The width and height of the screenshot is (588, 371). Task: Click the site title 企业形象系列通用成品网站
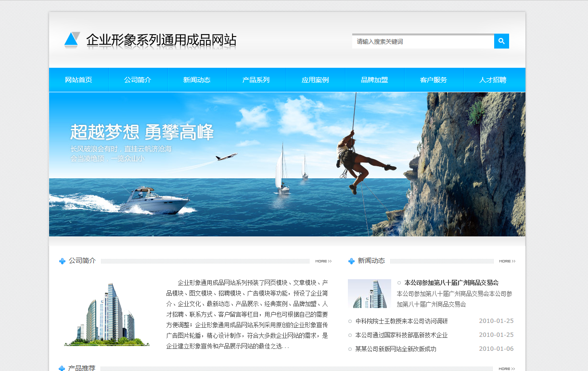(x=161, y=40)
